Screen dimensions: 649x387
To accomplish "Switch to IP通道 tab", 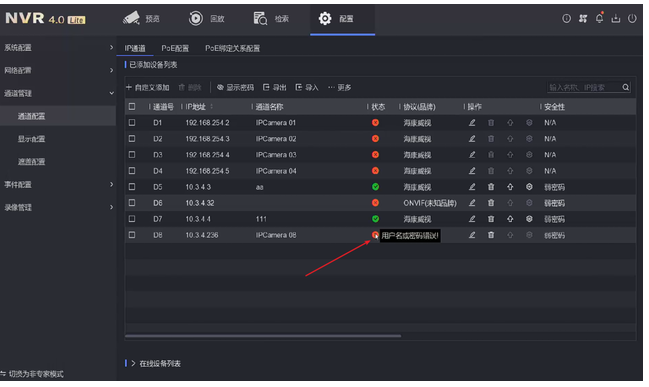I will click(135, 48).
